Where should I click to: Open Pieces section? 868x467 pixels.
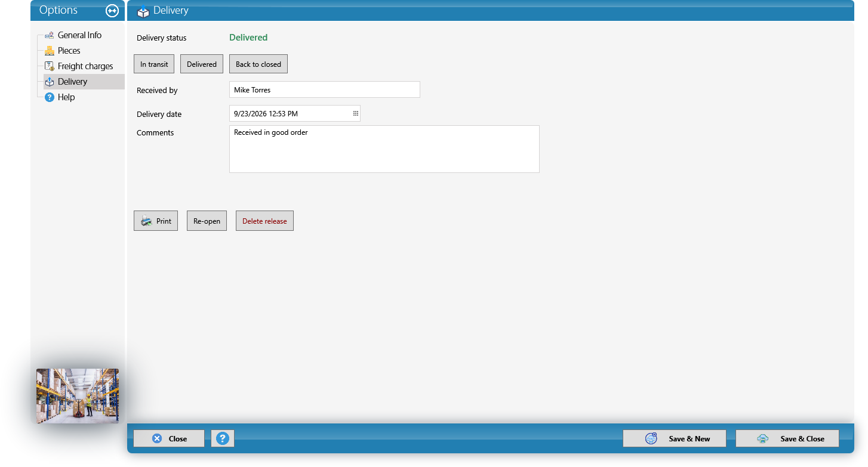tap(69, 51)
